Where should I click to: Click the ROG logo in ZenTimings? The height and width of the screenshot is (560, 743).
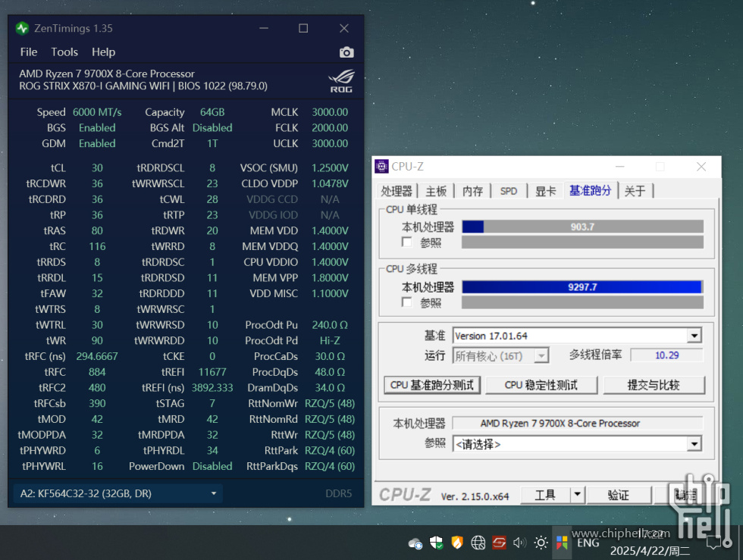(341, 81)
